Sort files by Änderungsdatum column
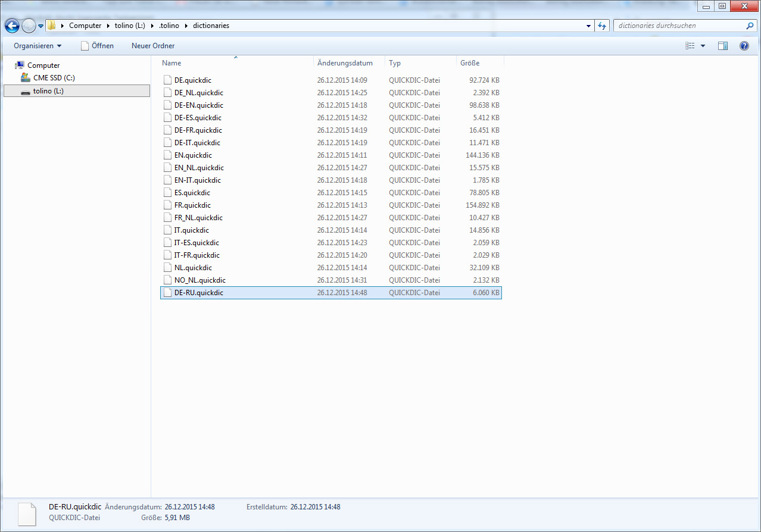This screenshot has width=761, height=532. tap(345, 63)
